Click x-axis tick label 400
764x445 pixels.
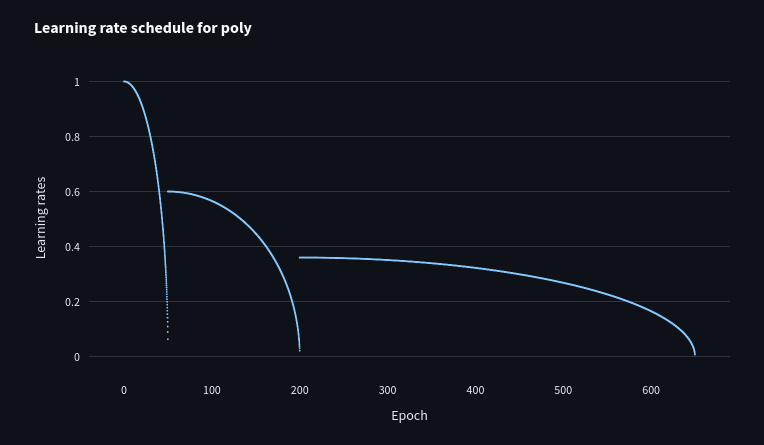point(475,390)
